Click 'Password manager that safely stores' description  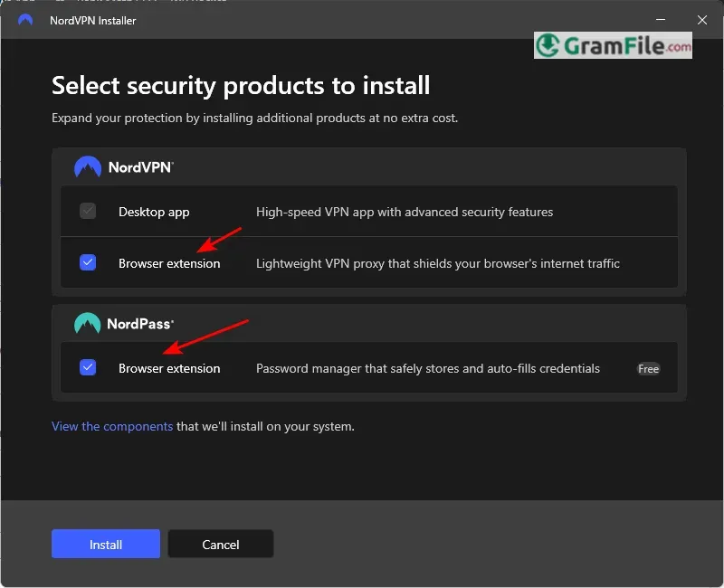[x=428, y=368]
